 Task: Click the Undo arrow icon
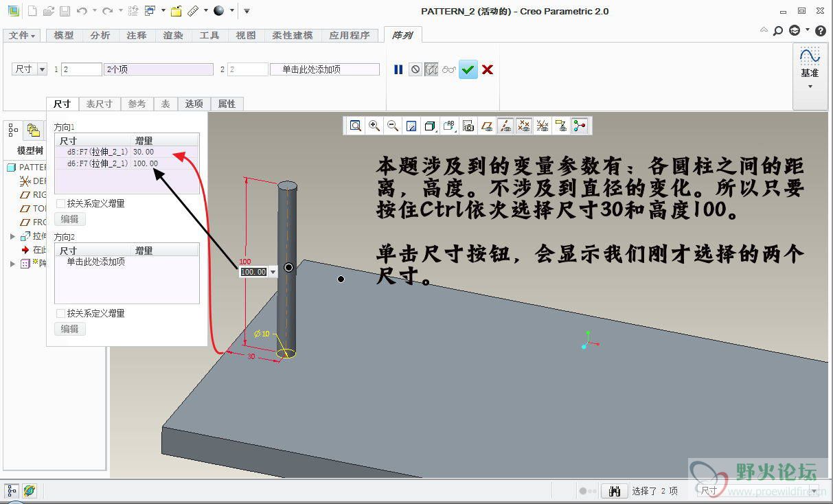click(82, 11)
